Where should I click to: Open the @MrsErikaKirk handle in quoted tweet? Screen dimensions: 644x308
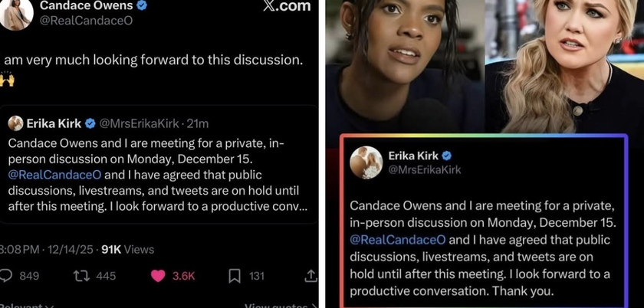coord(140,123)
